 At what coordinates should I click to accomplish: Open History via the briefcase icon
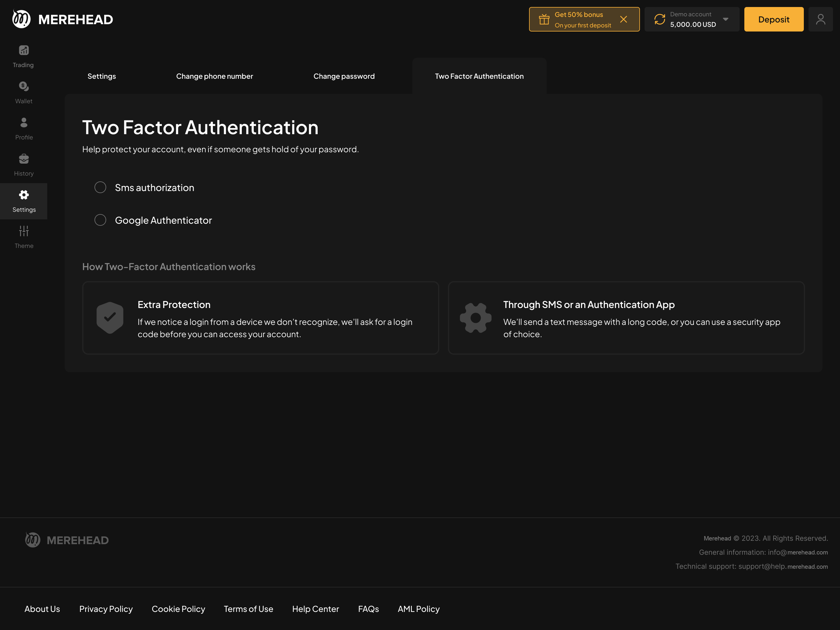coord(24,159)
